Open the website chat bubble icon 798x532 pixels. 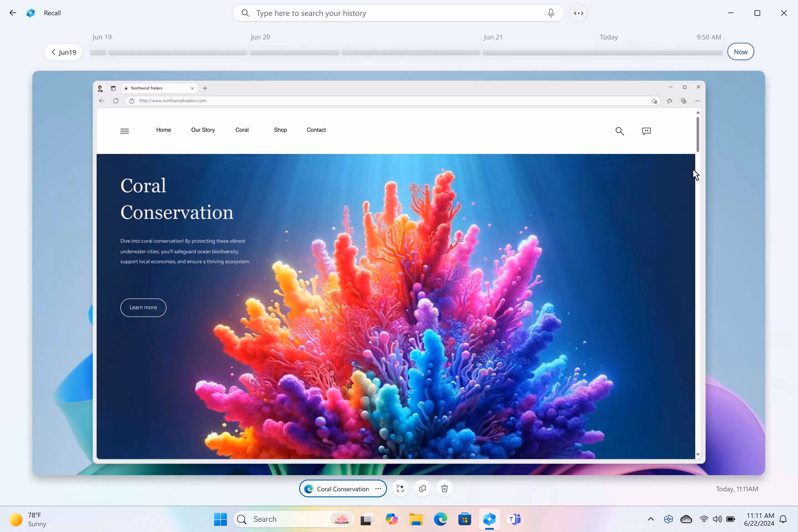point(646,131)
